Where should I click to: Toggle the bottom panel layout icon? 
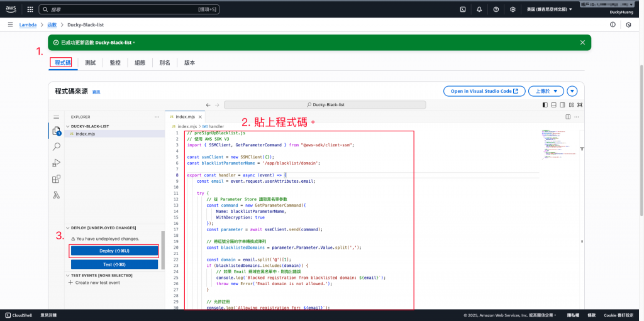(553, 105)
